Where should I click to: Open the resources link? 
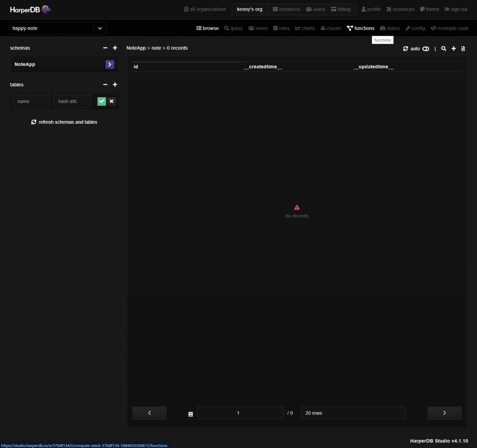click(400, 9)
